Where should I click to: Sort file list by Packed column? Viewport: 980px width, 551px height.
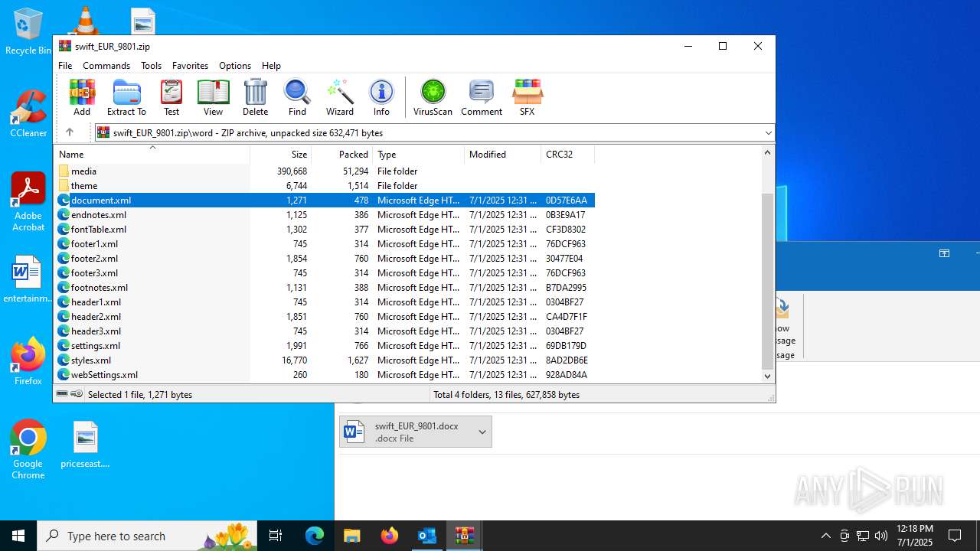(342, 155)
